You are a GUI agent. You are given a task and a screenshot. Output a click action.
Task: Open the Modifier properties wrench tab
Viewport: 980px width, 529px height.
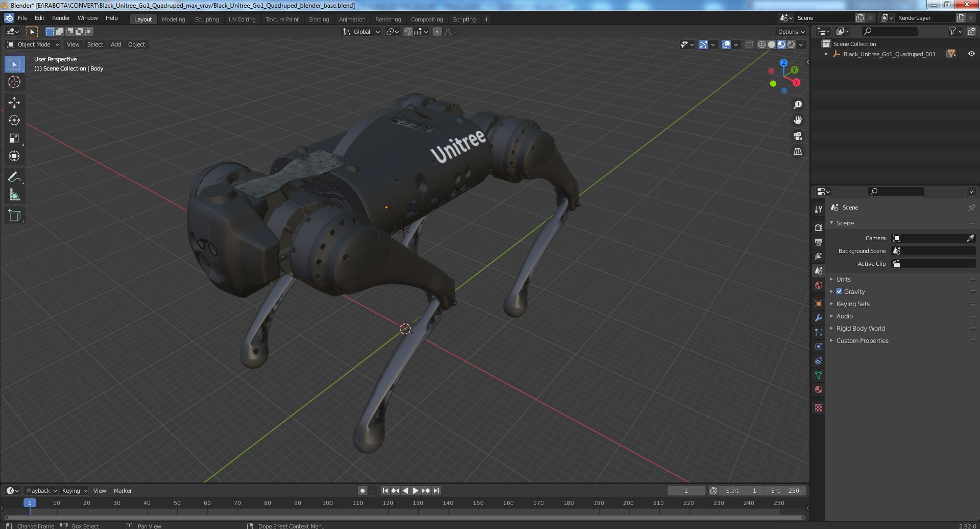coord(819,318)
